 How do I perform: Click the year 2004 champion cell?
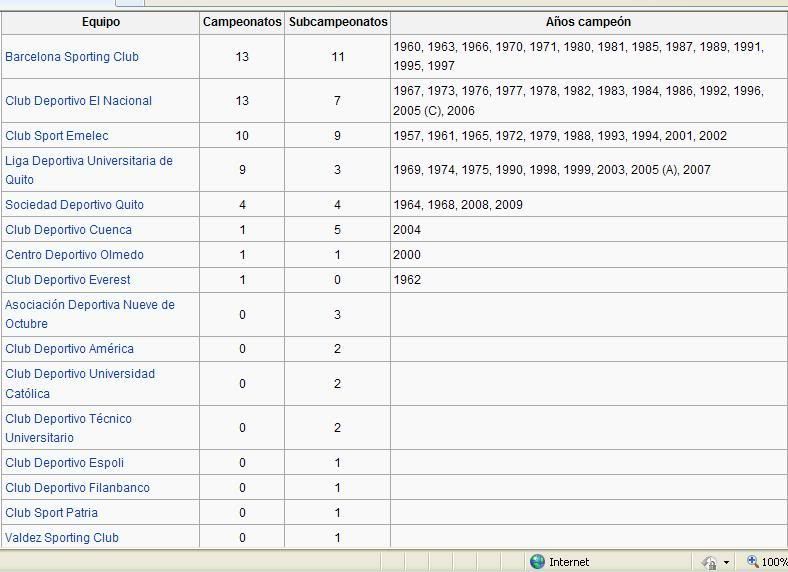point(588,230)
